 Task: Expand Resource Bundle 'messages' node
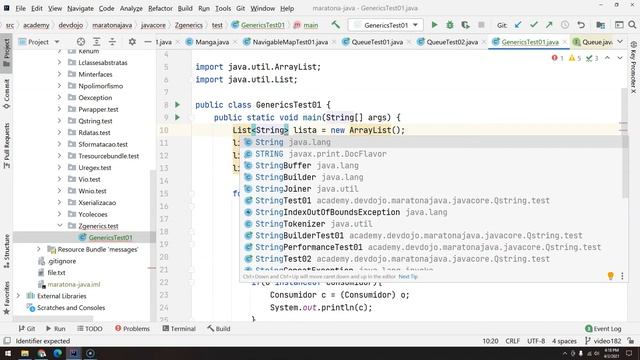point(39,249)
